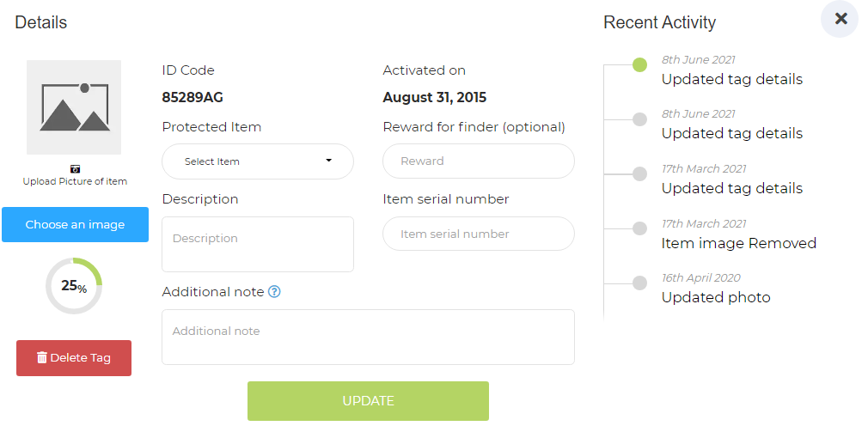Open the Select Item dropdown
The width and height of the screenshot is (868, 438).
pos(257,161)
